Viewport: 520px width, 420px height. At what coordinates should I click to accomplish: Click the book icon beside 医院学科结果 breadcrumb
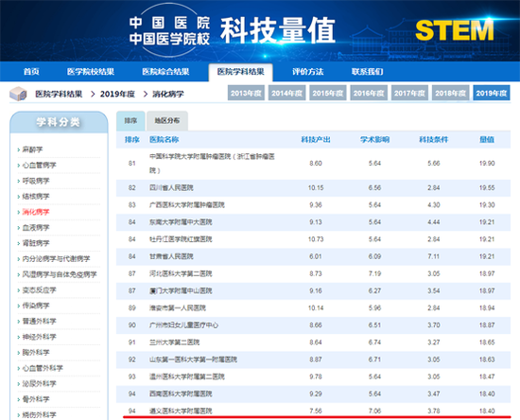(18, 94)
